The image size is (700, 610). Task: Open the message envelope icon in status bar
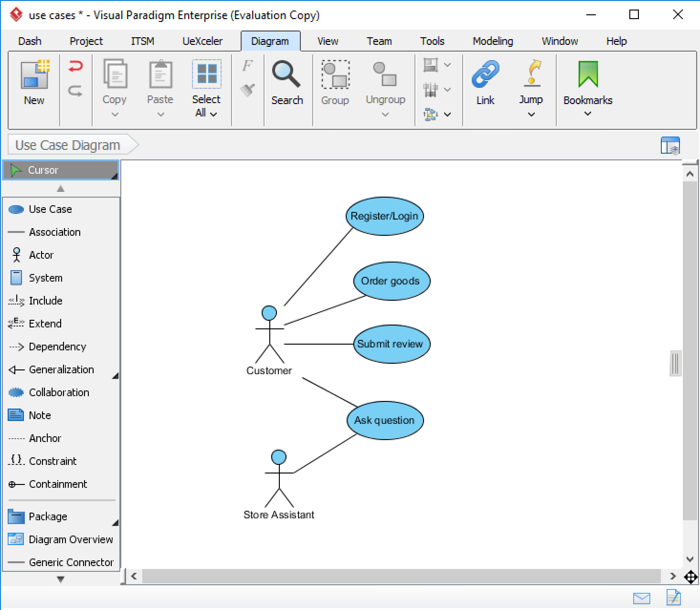[x=641, y=598]
